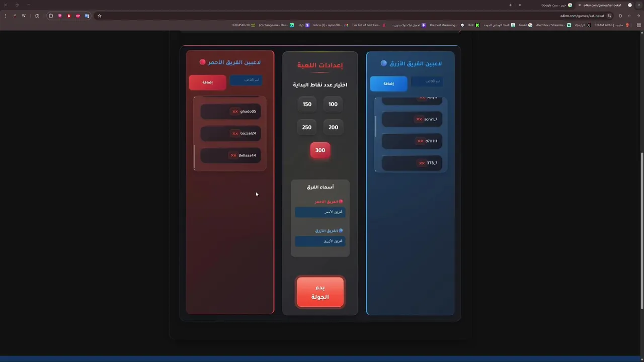This screenshot has width=644, height=362.
Task: Open the change-me Dashboard bookmark
Action: pyautogui.click(x=276, y=25)
